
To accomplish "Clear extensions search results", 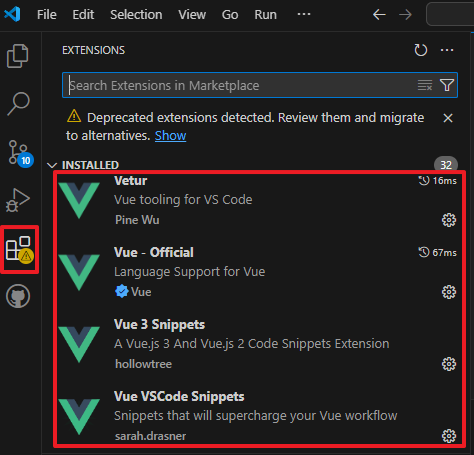I will click(425, 85).
